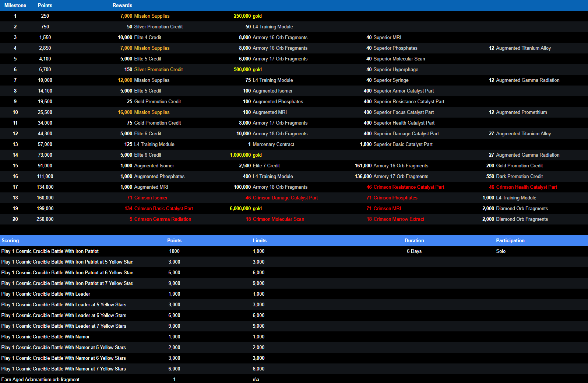The width and height of the screenshot is (588, 383).
Task: Click the Solo participation value
Action: point(501,251)
